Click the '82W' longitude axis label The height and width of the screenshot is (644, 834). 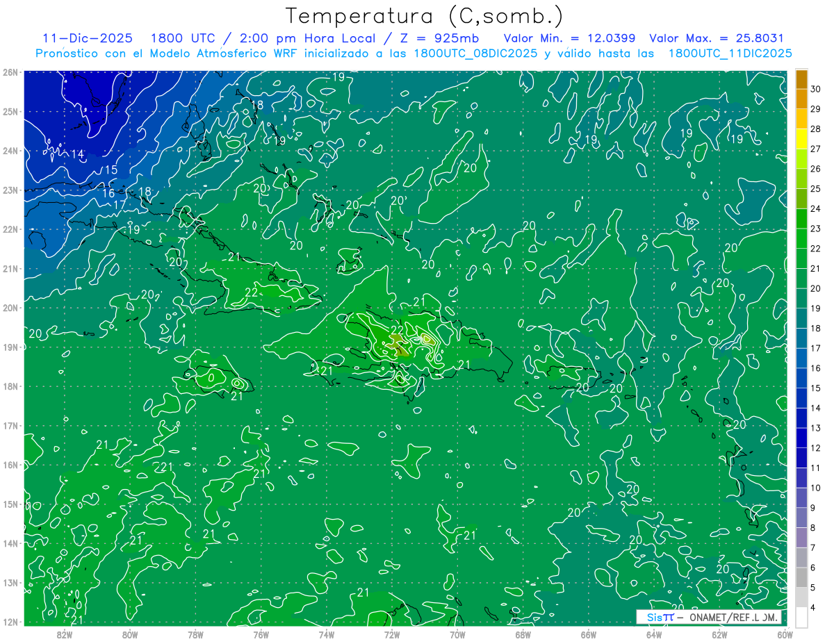point(64,634)
